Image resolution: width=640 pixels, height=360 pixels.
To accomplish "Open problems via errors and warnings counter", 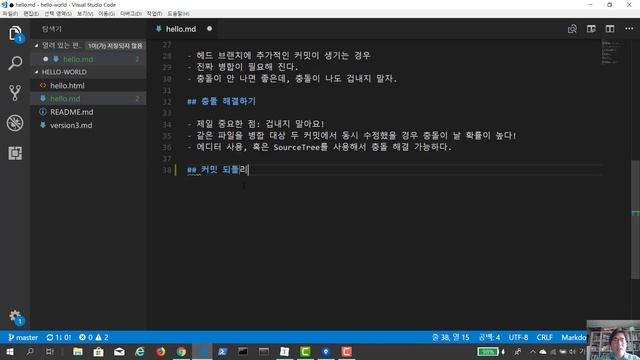I will (93, 338).
